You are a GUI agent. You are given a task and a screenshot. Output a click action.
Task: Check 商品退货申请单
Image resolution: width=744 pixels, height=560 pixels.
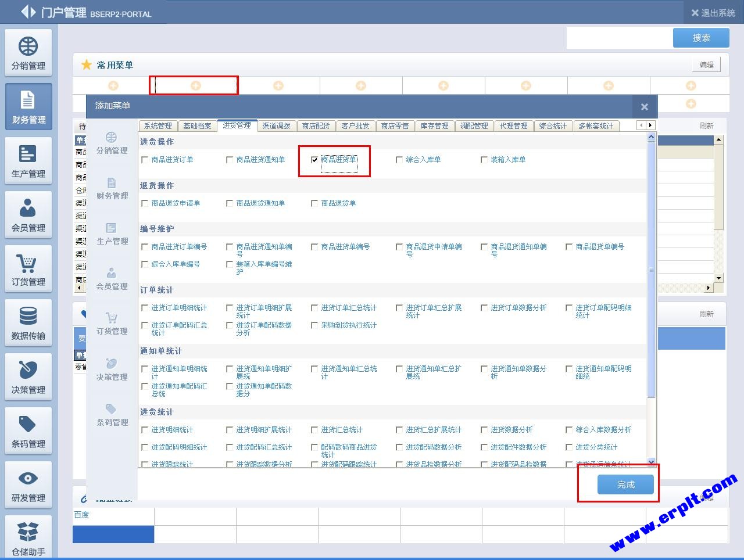(145, 203)
